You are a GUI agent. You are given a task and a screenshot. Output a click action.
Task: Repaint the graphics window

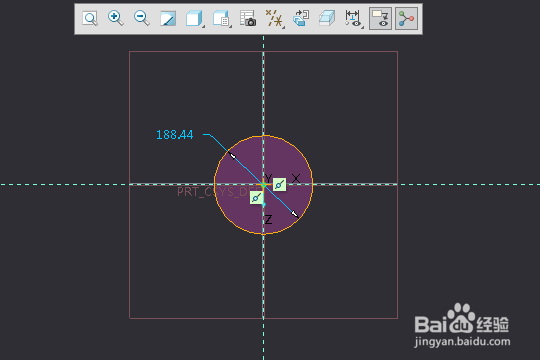168,19
